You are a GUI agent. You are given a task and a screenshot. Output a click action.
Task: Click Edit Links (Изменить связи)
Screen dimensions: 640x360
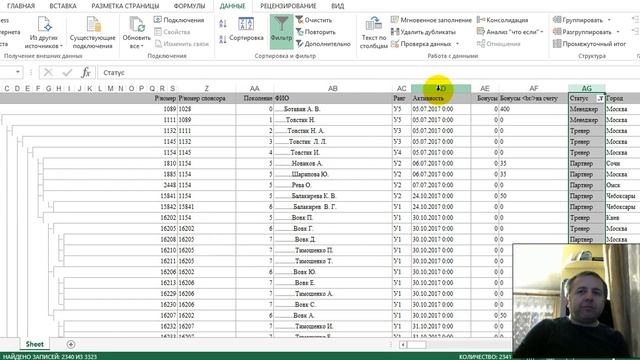(x=182, y=44)
